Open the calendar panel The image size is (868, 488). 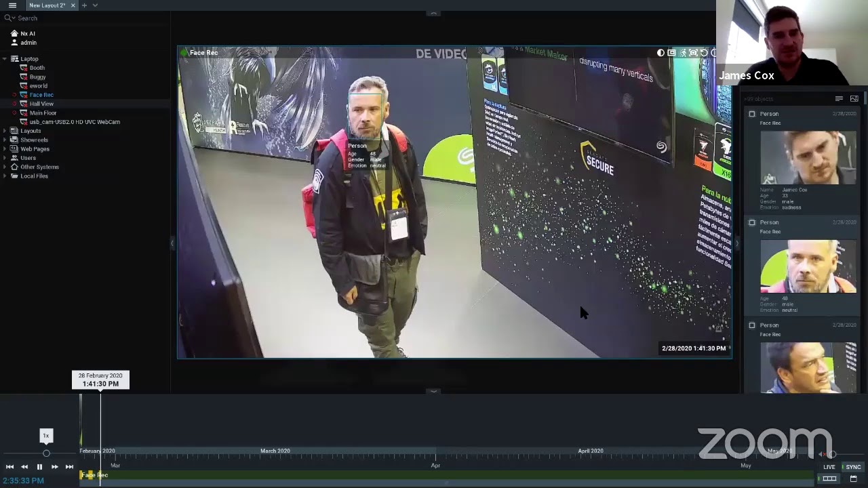(853, 479)
